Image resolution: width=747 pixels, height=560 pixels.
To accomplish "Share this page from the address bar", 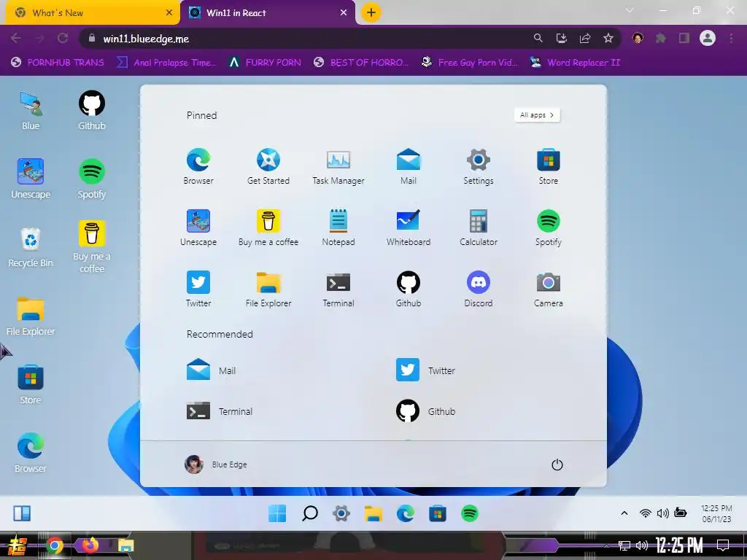I will pos(585,38).
